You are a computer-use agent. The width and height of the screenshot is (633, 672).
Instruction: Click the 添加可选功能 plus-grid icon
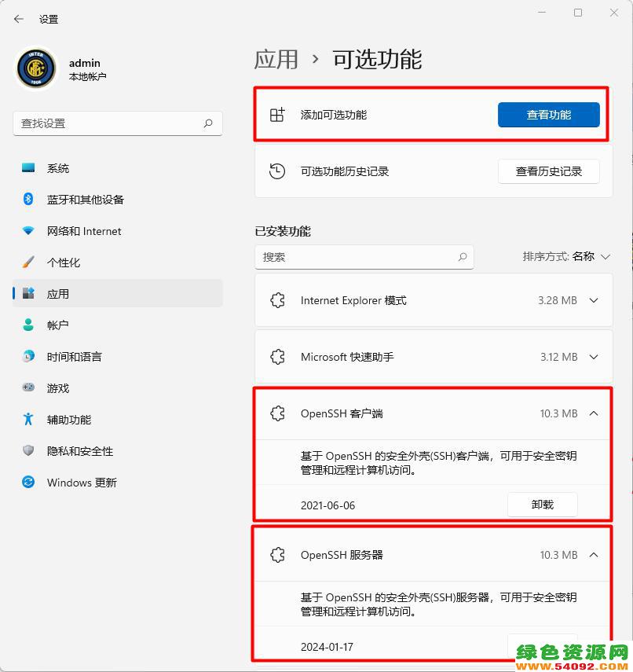[x=277, y=115]
